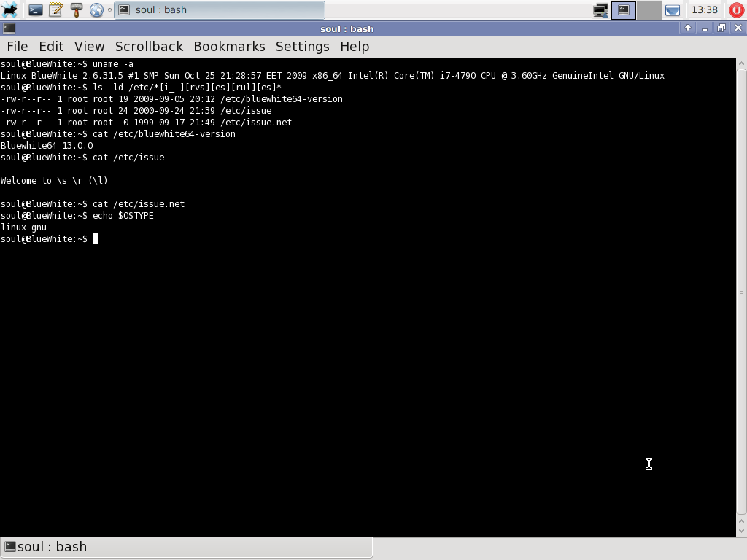Click '/etc/bluewhite64-version' in ls output
This screenshot has width=747, height=560.
282,99
